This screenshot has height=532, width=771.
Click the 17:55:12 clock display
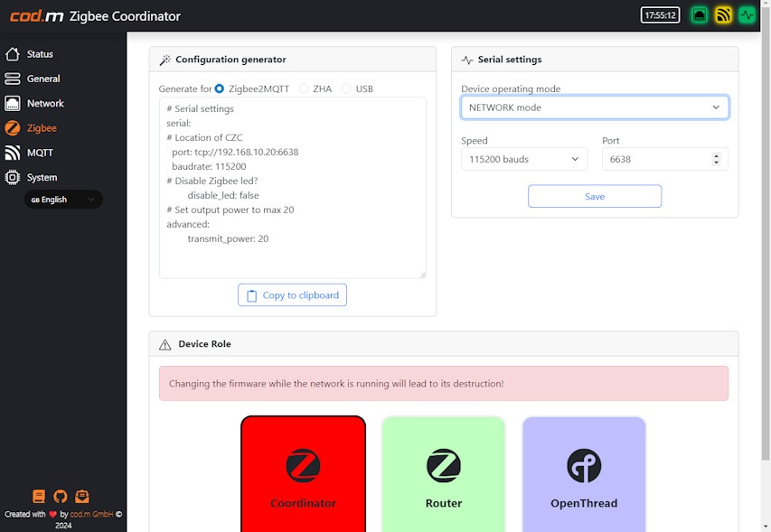tap(660, 15)
